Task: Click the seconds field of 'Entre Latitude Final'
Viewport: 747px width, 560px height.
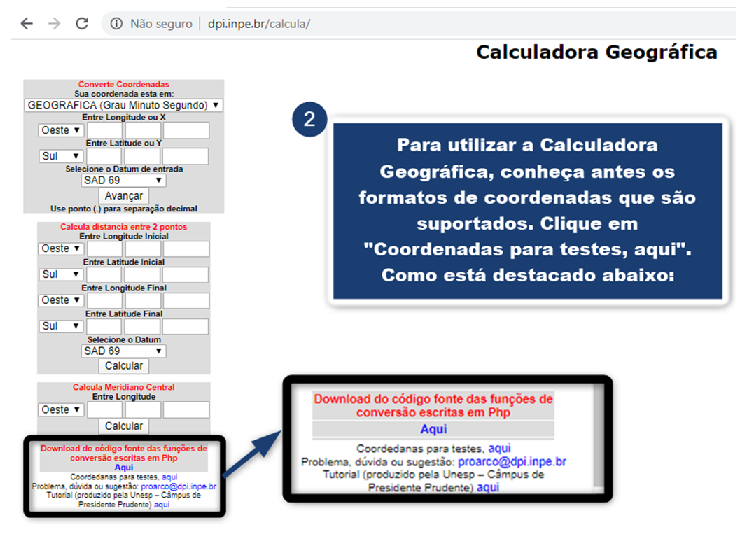Action: coord(186,327)
